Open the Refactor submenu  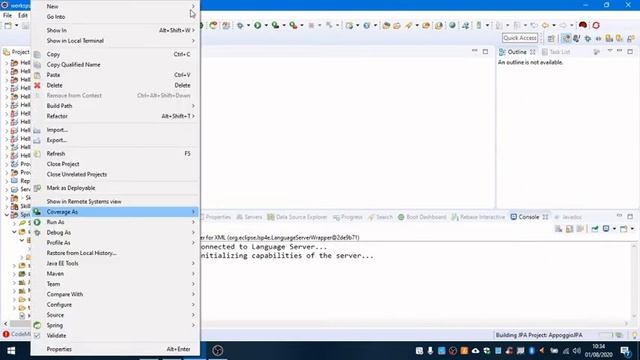click(115, 116)
